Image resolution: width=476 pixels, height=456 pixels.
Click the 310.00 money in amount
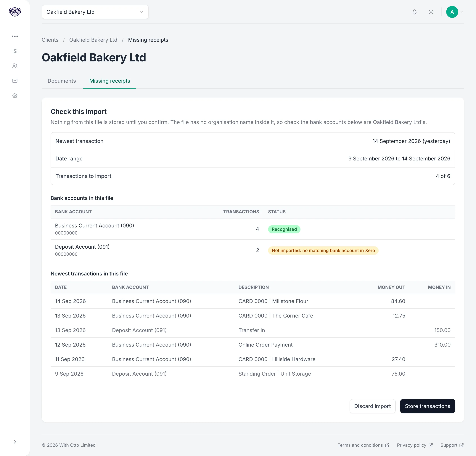442,345
